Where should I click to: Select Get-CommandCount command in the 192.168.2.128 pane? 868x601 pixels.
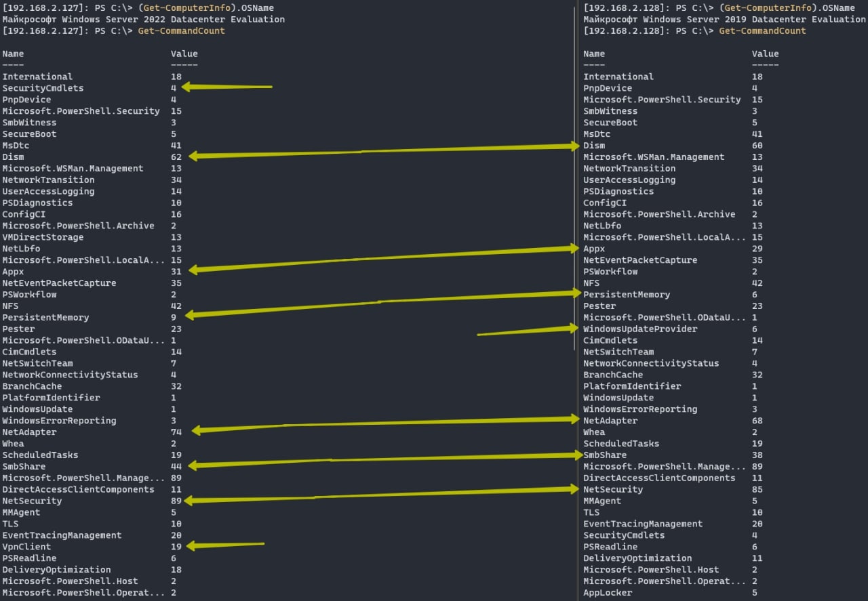coord(763,31)
